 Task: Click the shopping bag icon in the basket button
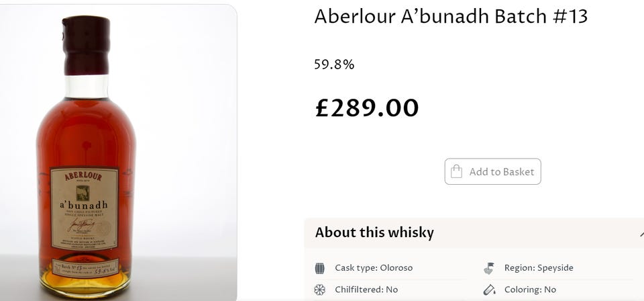(457, 171)
